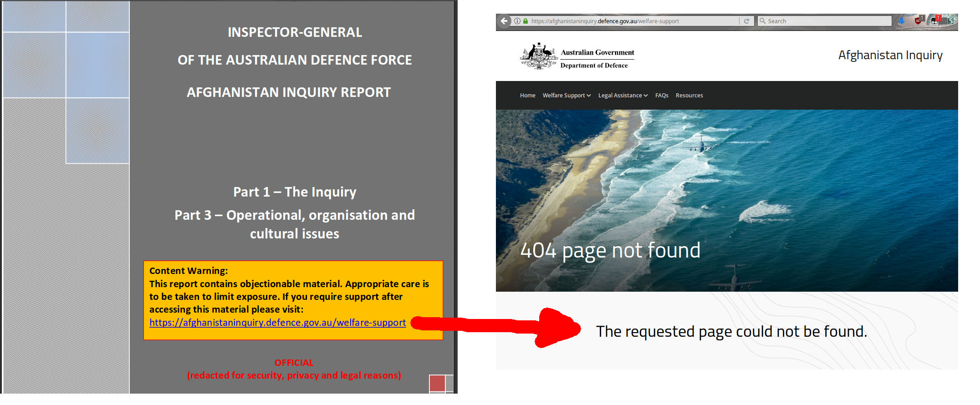Click the Australian Government coat of arms logo

pos(539,56)
